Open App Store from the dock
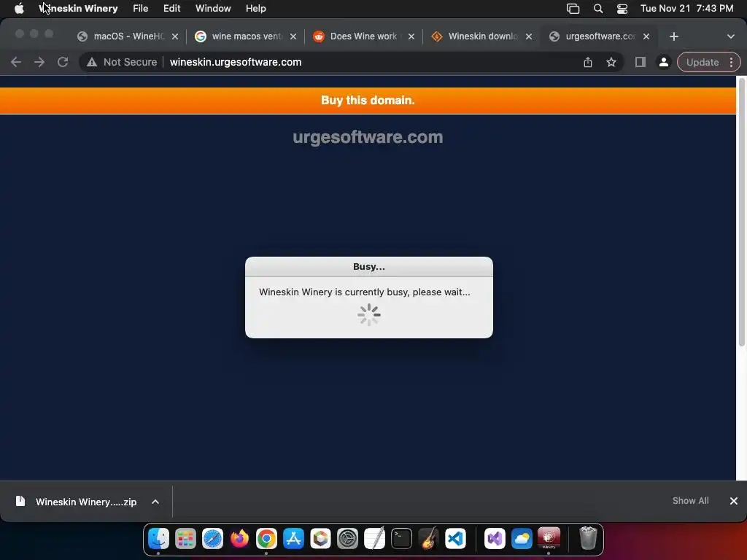Viewport: 747px width, 560px height. tap(293, 539)
